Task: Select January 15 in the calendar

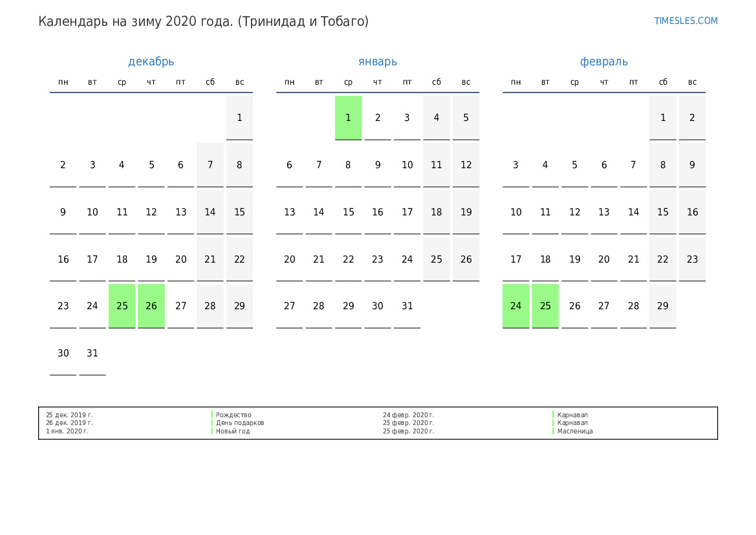Action: (x=348, y=212)
